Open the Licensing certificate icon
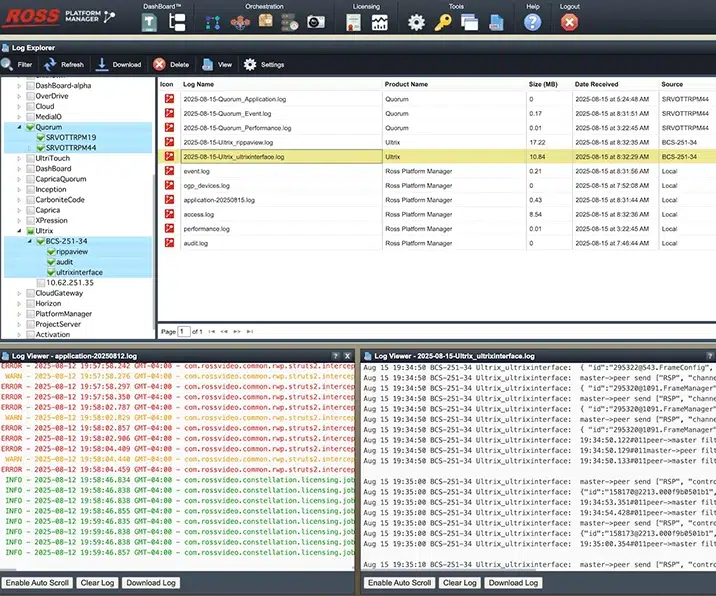This screenshot has height=596, width=716. coord(353,22)
